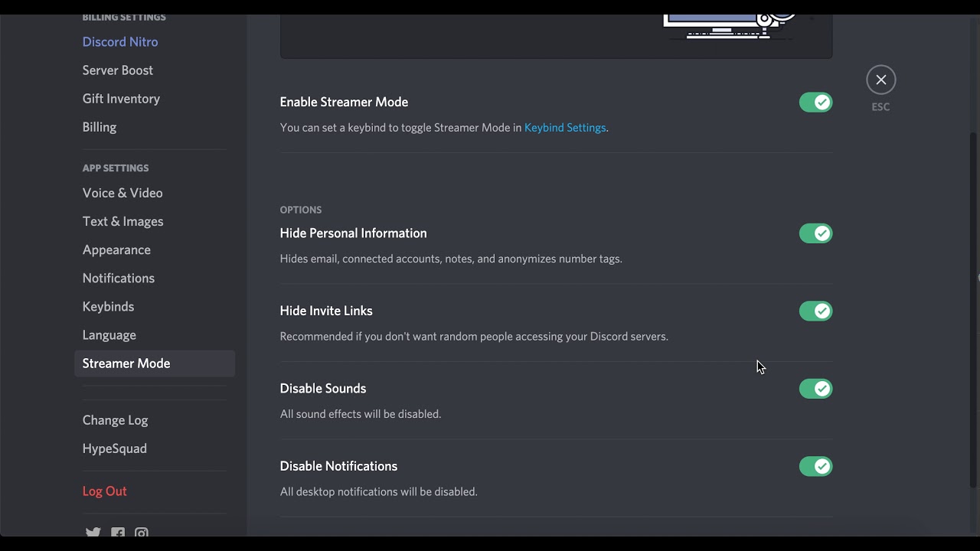Toggle Enable Streamer Mode switch
980x551 pixels.
point(815,103)
